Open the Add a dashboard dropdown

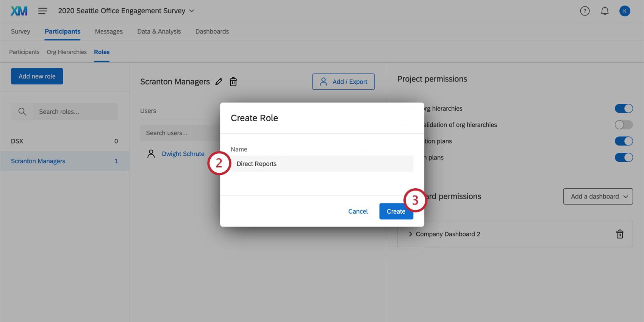pyautogui.click(x=598, y=197)
